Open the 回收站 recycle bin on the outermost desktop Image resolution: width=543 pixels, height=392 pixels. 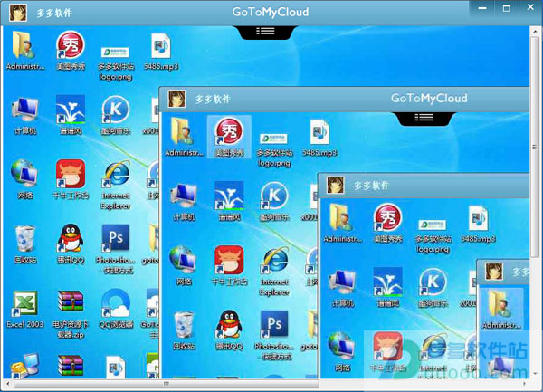25,244
